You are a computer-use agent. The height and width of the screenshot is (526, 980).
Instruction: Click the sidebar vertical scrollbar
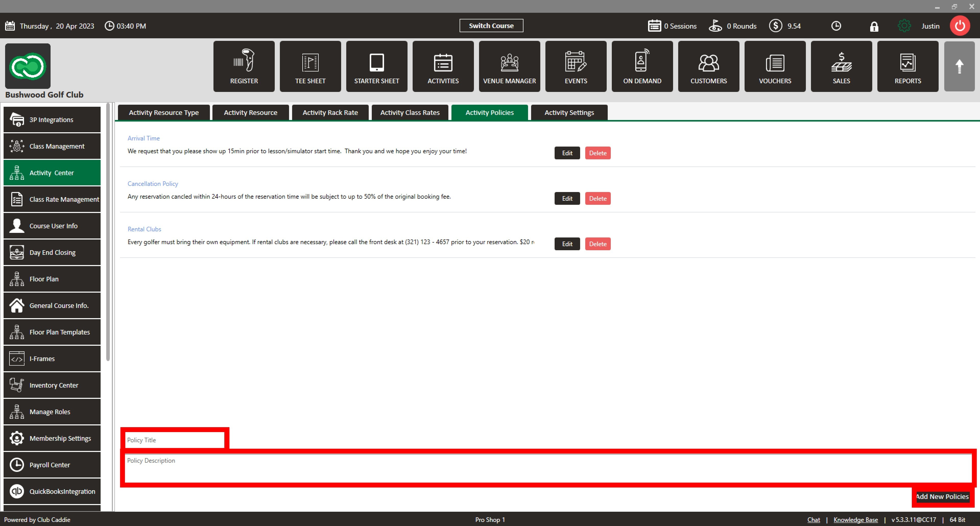tap(108, 232)
